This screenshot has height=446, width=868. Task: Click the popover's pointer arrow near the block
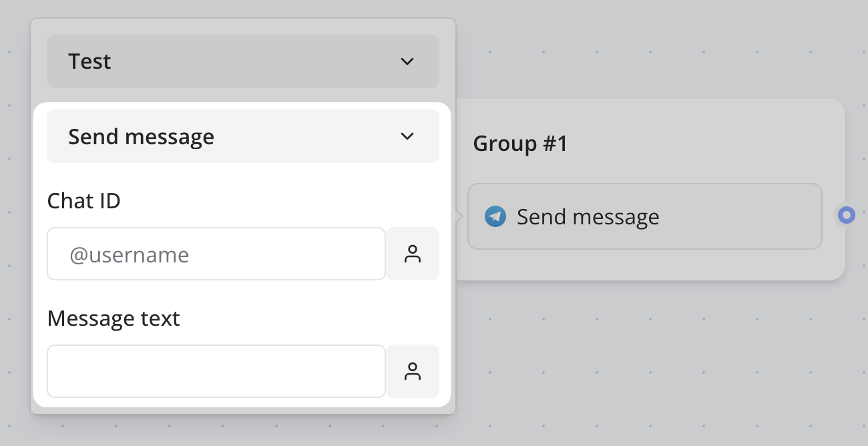point(459,216)
